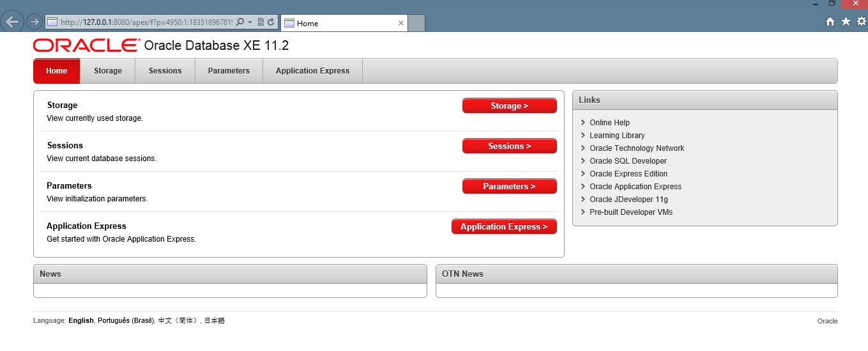The height and width of the screenshot is (351, 868).
Task: Open the browser tools gear icon
Action: point(861,22)
